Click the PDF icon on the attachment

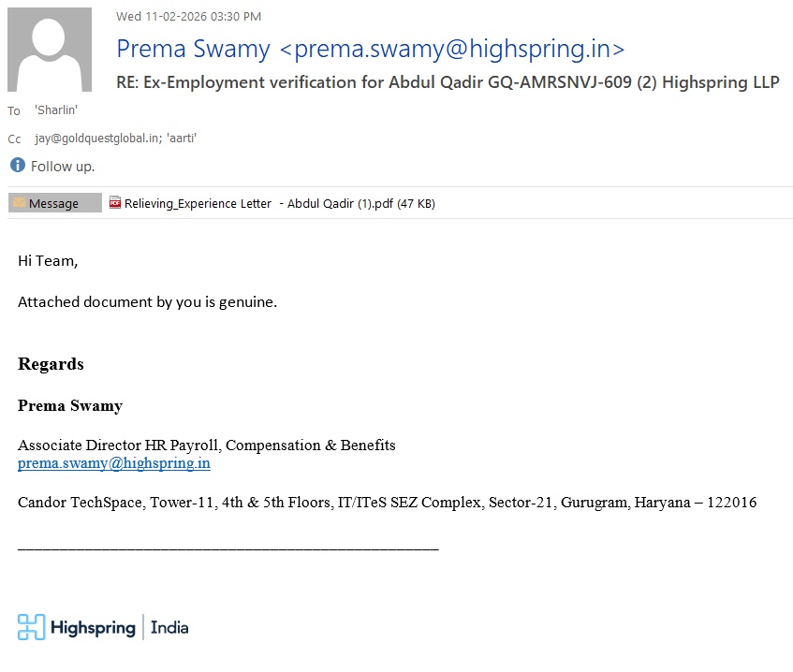[x=115, y=202]
